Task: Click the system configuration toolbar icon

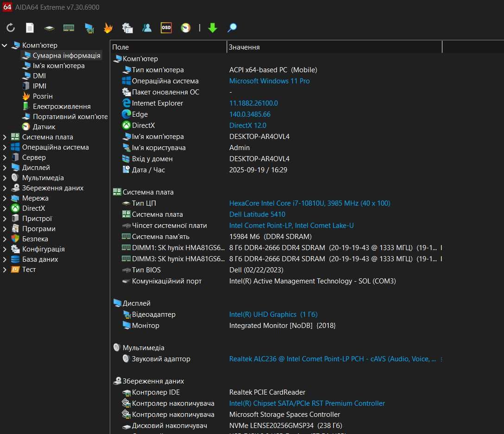Action: [127, 28]
